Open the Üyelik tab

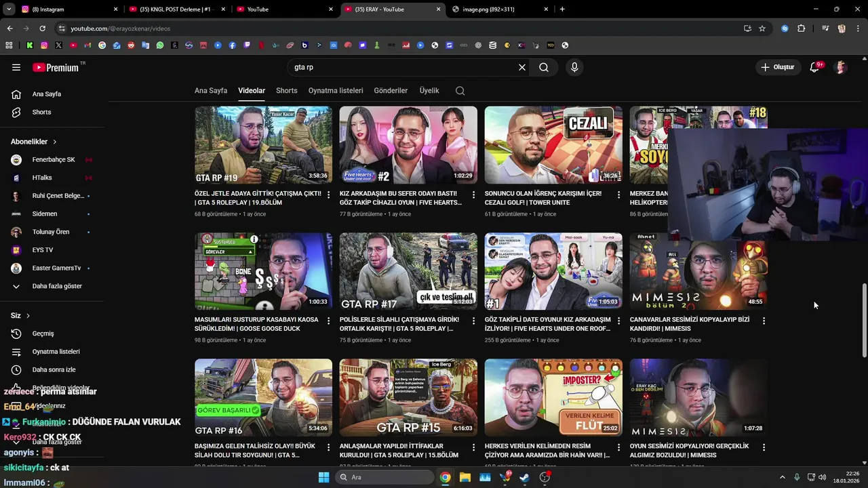[429, 91]
